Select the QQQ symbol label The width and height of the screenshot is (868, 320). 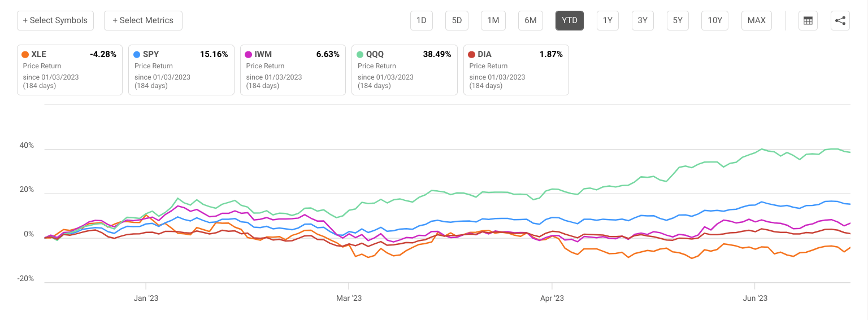coord(375,55)
